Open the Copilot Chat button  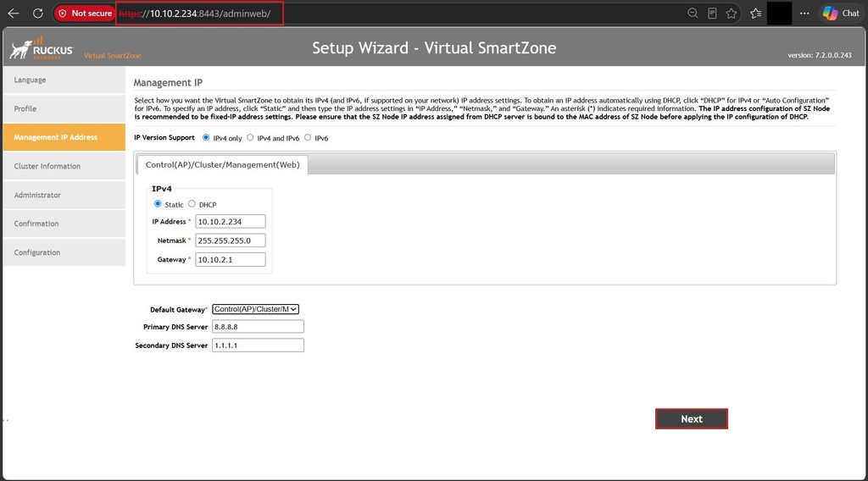(x=841, y=14)
